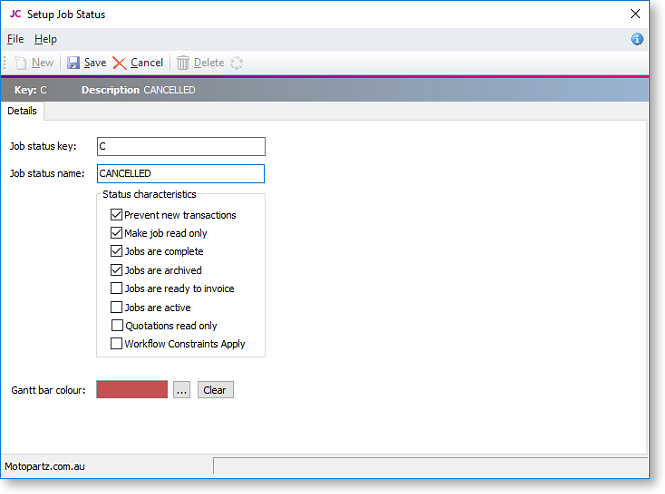Click the 'Gantt bar colour:' label
Image resolution: width=665 pixels, height=494 pixels.
click(48, 390)
